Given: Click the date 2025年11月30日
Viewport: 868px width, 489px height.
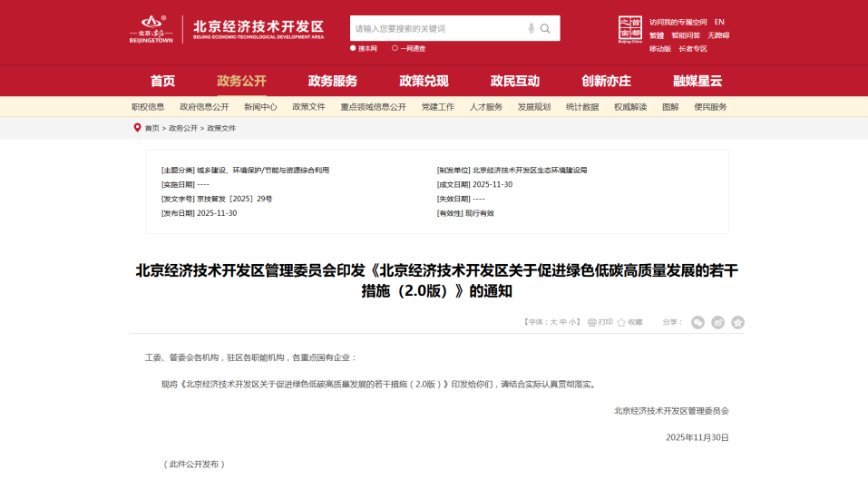Looking at the screenshot, I should click(x=697, y=437).
